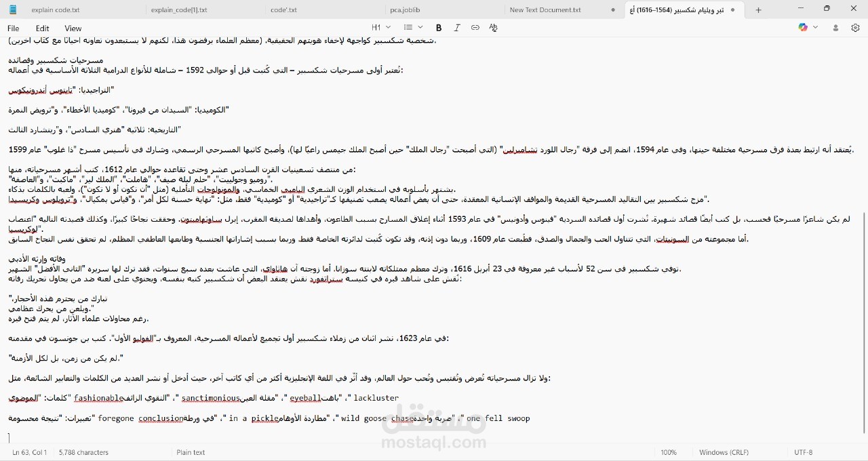Click the phrase "in a pickle" in the text
868x461 pixels.
(254, 418)
